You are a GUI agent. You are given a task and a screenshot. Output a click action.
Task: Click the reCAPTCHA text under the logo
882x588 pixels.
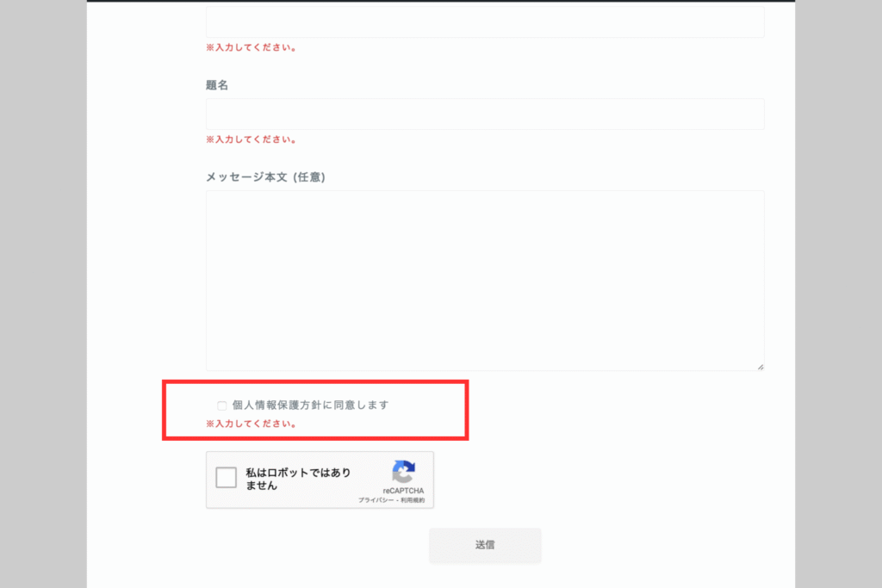coord(403,491)
